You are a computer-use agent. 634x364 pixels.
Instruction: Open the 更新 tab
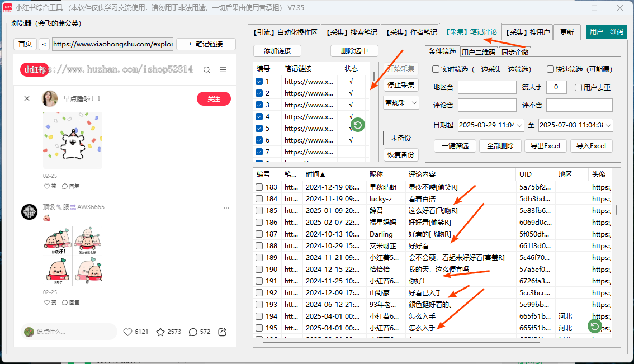567,32
